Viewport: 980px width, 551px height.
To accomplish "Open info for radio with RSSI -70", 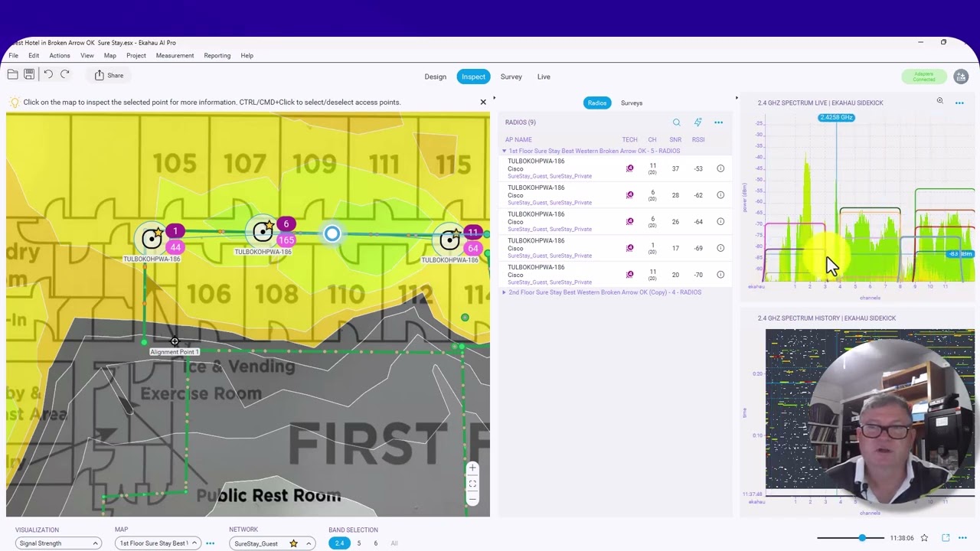I will coord(720,275).
